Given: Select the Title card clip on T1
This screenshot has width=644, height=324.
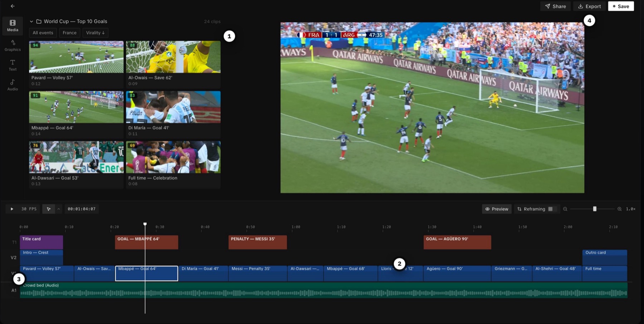Looking at the screenshot, I should point(42,242).
